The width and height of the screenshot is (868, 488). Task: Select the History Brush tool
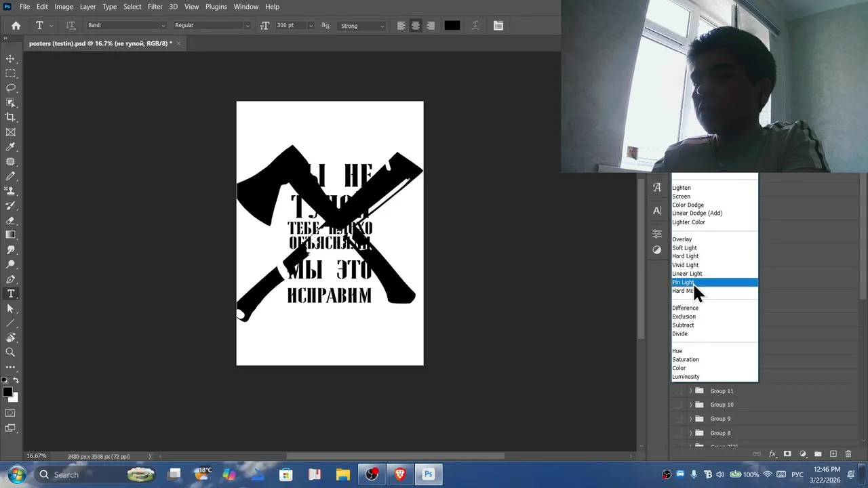(10, 205)
